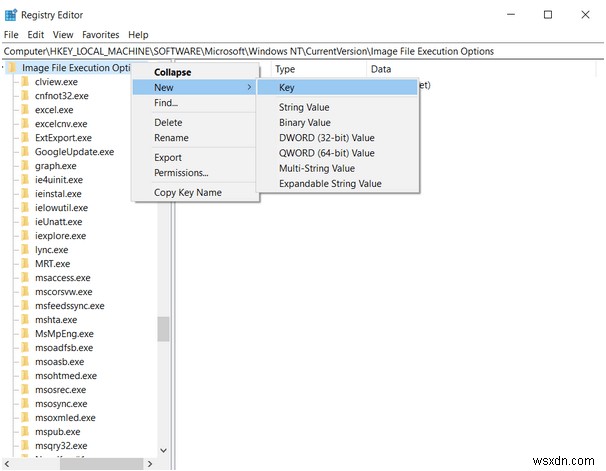Screen dimensions: 606x471
Task: Click the horizontal scrollbar's right arrow
Action: (150, 463)
